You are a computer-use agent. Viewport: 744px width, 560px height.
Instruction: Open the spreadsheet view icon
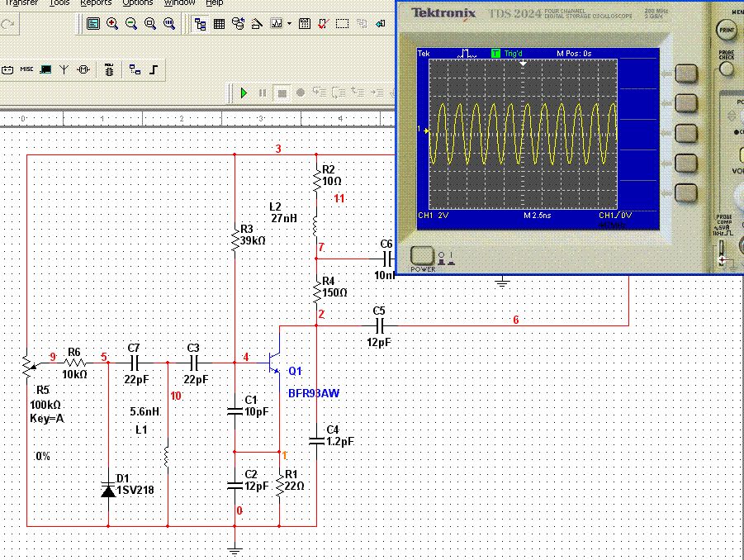[x=219, y=24]
